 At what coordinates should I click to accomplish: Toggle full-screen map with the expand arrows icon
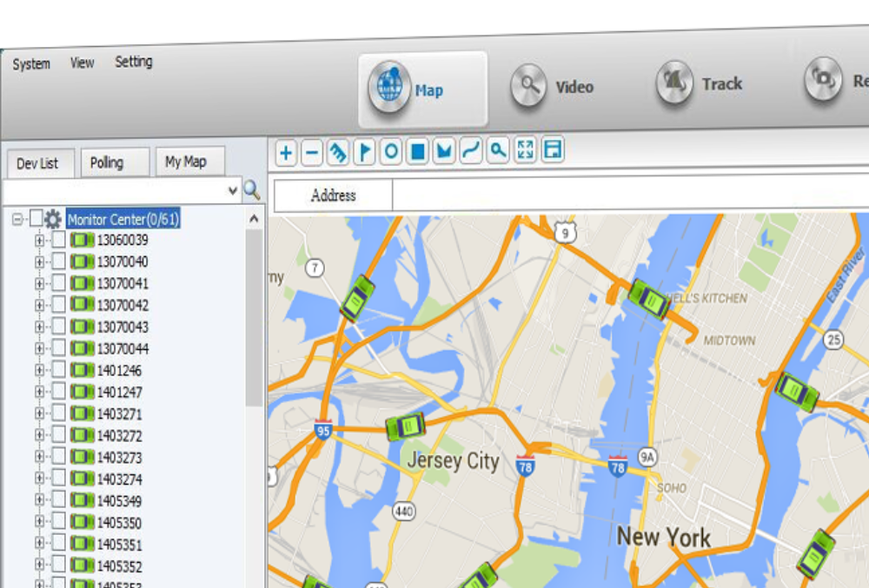[x=525, y=149]
